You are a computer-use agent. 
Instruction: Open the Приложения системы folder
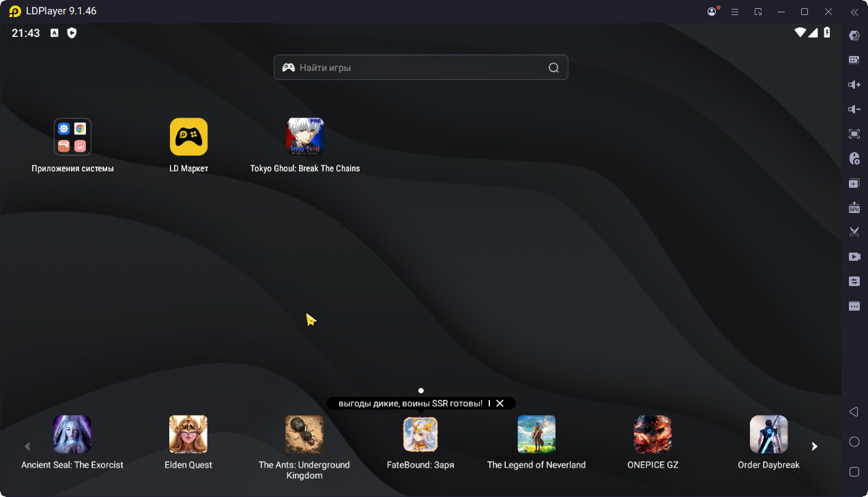[x=72, y=137]
